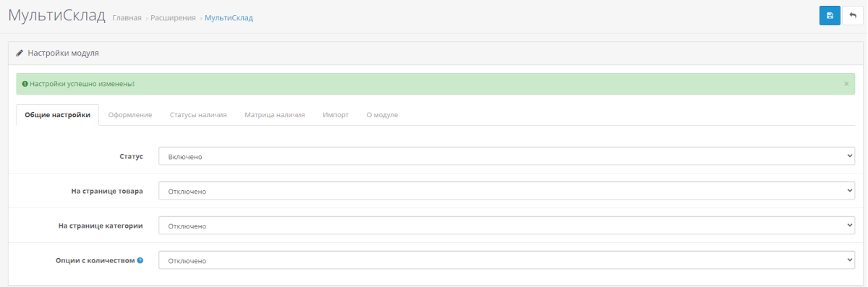Open the Статусы наличия tab
This screenshot has height=287, width=868.
coord(198,115)
